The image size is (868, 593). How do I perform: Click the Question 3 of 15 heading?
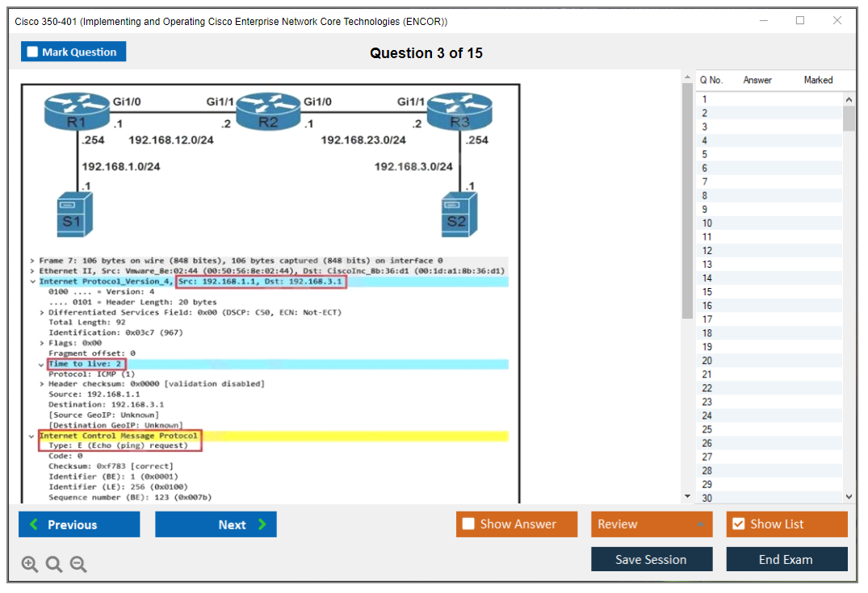pyautogui.click(x=426, y=53)
